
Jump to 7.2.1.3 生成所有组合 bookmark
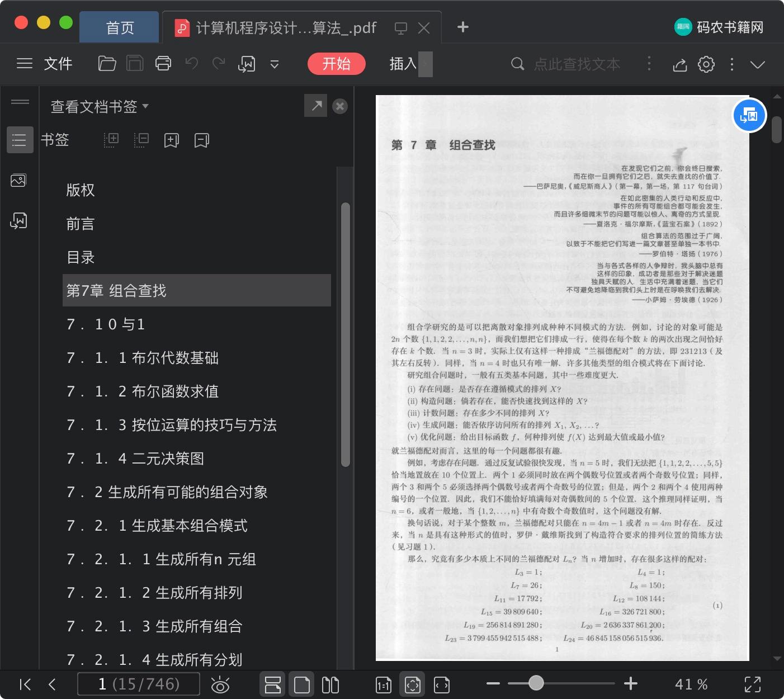[x=154, y=626]
